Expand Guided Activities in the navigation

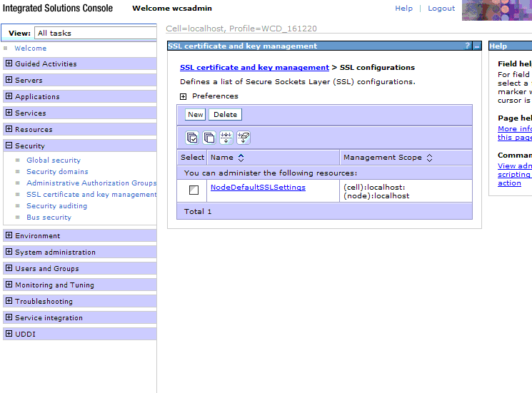[x=9, y=63]
